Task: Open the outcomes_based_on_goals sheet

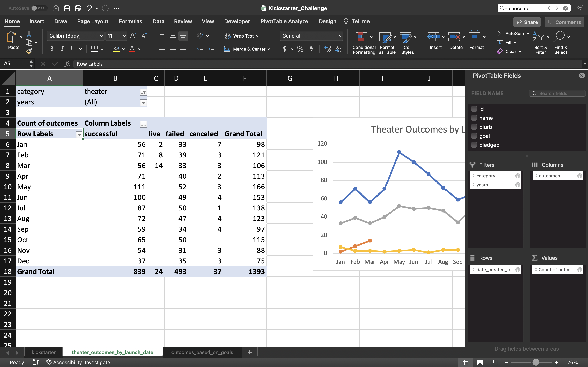Action: click(202, 352)
